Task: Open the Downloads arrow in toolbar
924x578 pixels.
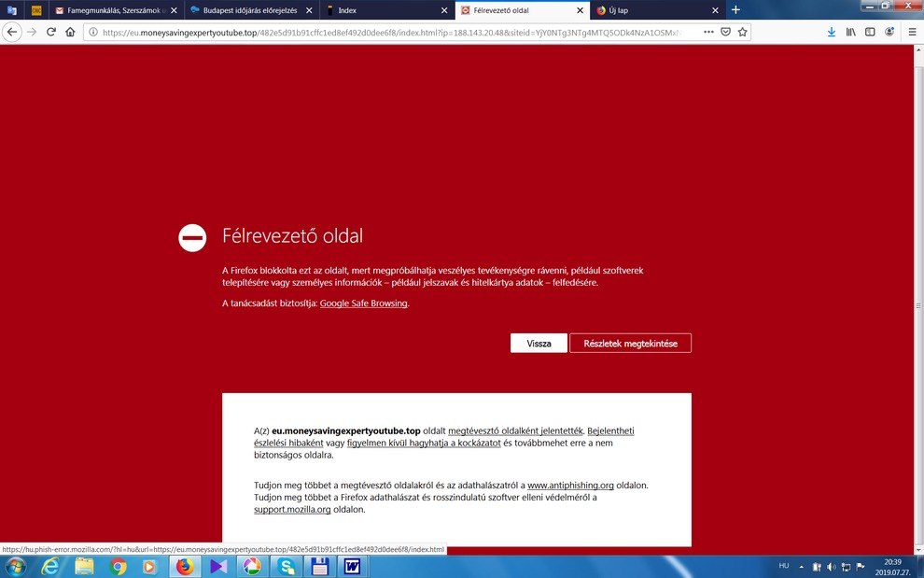Action: click(832, 32)
